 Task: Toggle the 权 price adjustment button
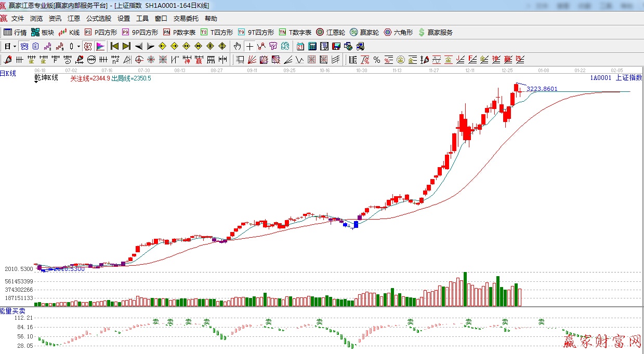click(88, 46)
